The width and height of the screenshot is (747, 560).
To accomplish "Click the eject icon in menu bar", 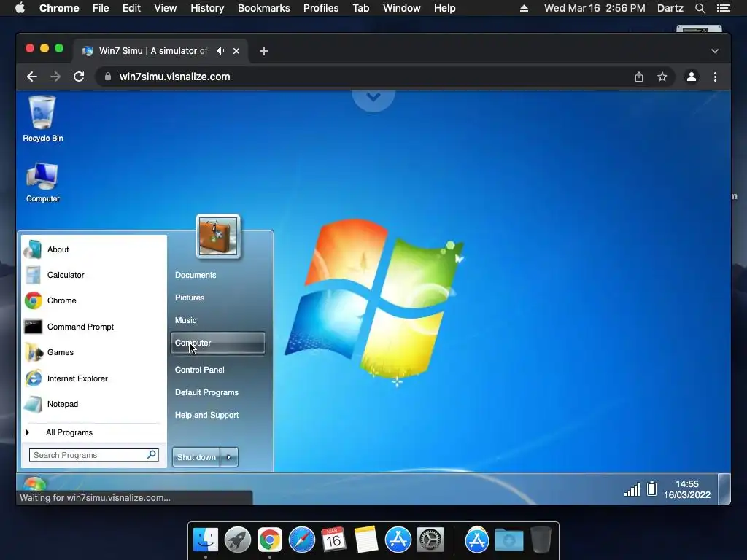I will pos(524,8).
